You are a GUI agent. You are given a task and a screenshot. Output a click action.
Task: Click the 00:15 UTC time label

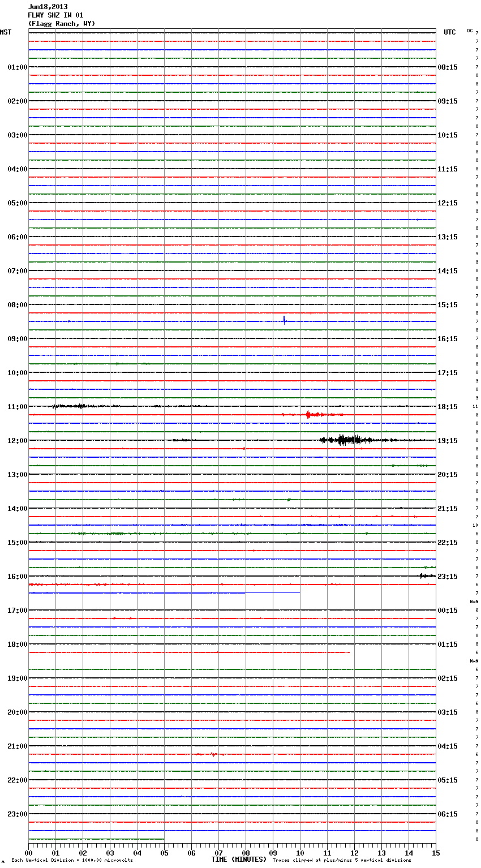click(448, 611)
